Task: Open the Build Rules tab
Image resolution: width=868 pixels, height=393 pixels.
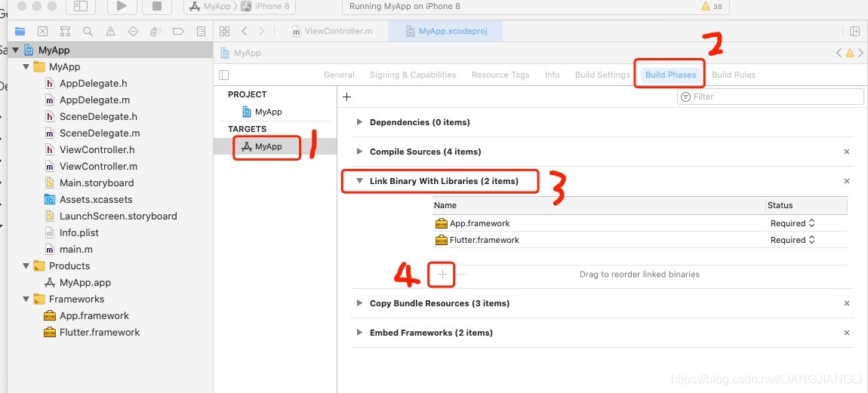Action: pyautogui.click(x=734, y=75)
